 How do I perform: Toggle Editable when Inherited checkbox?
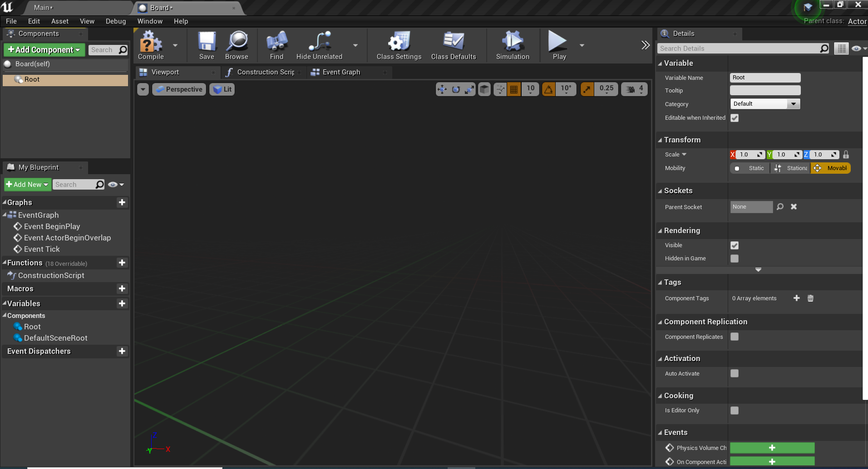[x=735, y=118]
